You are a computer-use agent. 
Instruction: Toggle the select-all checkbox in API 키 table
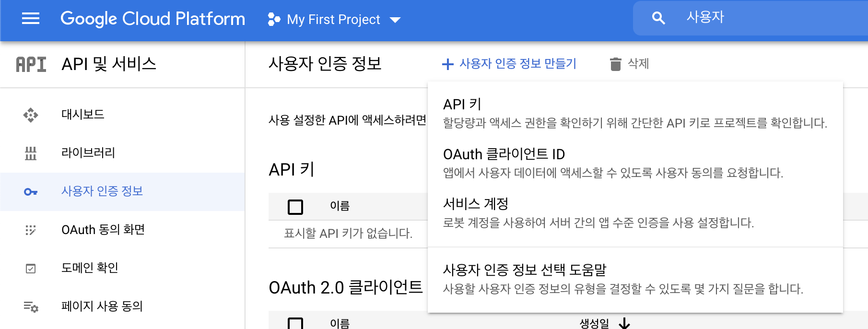point(295,207)
